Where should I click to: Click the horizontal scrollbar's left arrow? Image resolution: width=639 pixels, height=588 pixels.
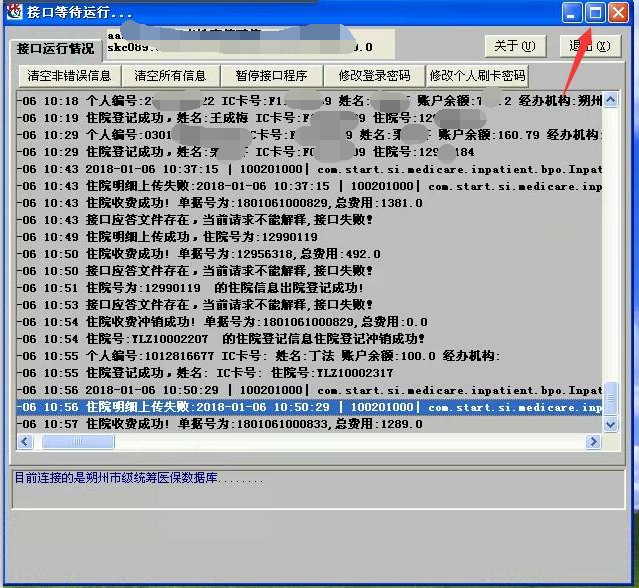tap(25, 441)
